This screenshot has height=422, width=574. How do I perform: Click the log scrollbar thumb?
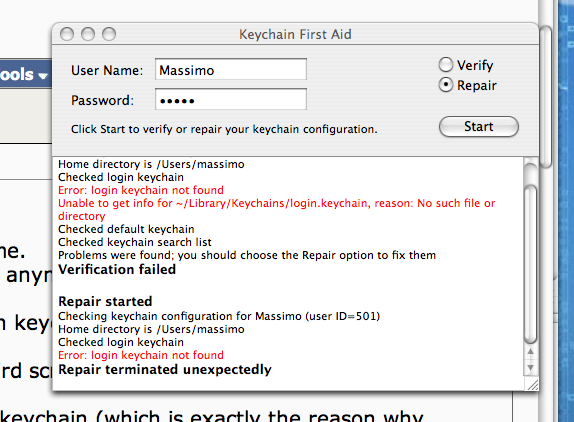(530, 264)
